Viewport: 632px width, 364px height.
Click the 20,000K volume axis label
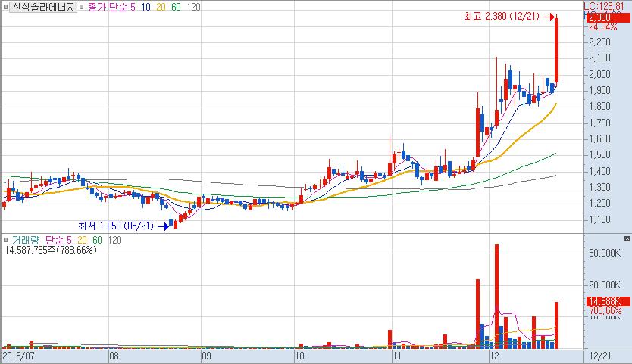(604, 285)
